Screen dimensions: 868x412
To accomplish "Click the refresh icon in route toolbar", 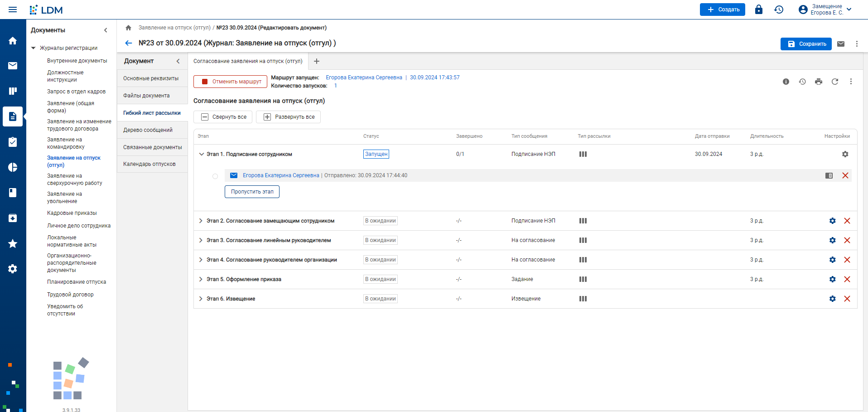I will tap(834, 82).
